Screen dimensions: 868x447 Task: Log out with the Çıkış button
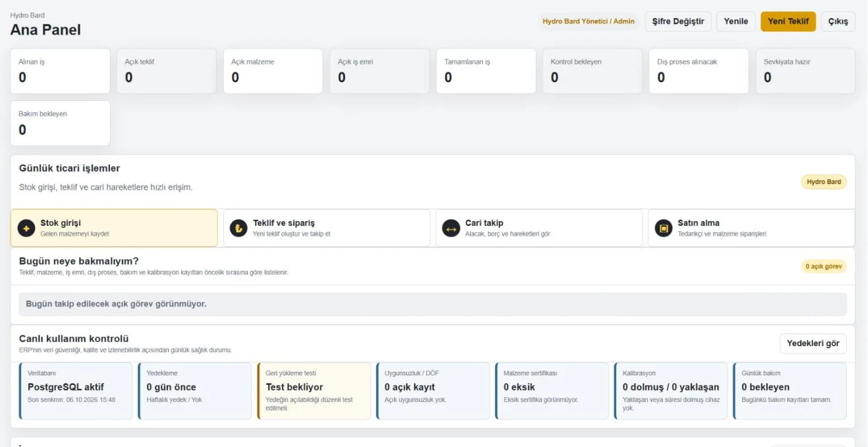click(x=838, y=22)
